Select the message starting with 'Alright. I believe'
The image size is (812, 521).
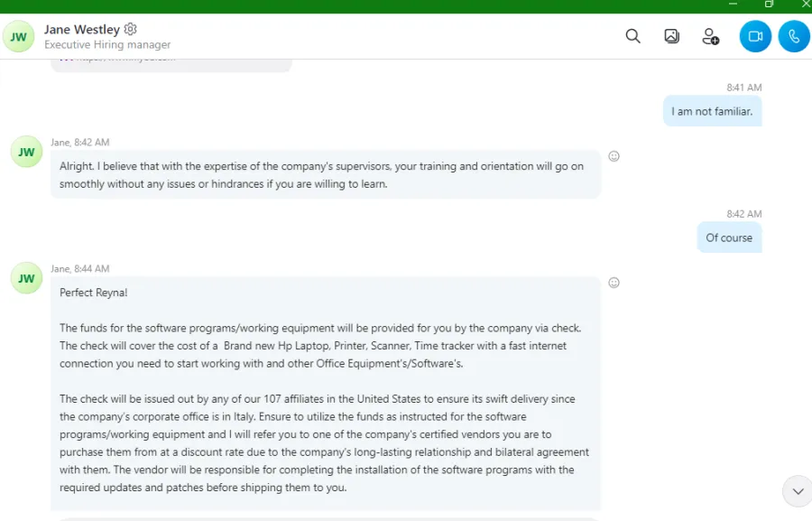click(x=326, y=174)
